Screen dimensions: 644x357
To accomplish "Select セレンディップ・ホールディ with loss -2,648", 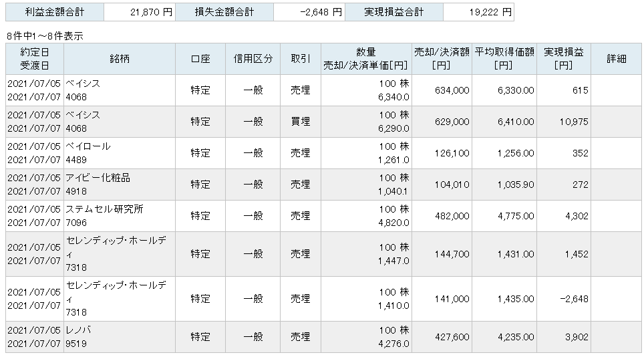I will tap(120, 299).
